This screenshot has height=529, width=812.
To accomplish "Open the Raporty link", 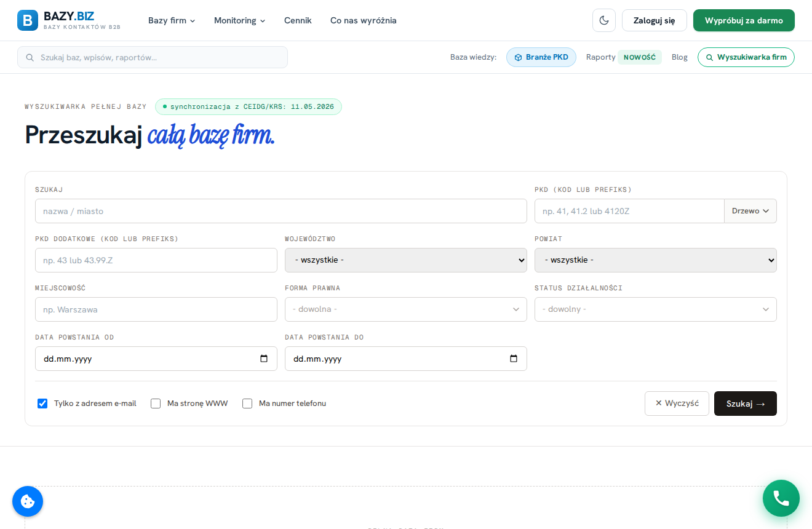I will coord(601,57).
